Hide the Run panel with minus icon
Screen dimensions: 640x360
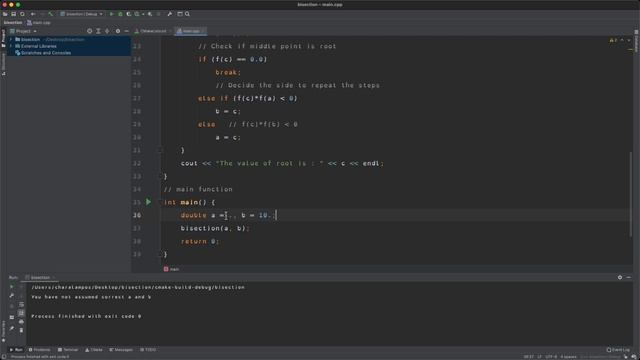629,278
